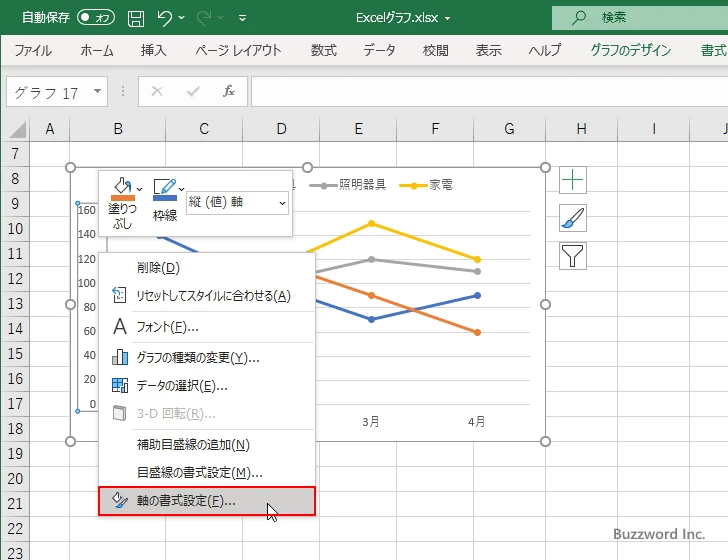Click the 枠線 outline pen icon
This screenshot has height=560, width=728.
point(165,189)
